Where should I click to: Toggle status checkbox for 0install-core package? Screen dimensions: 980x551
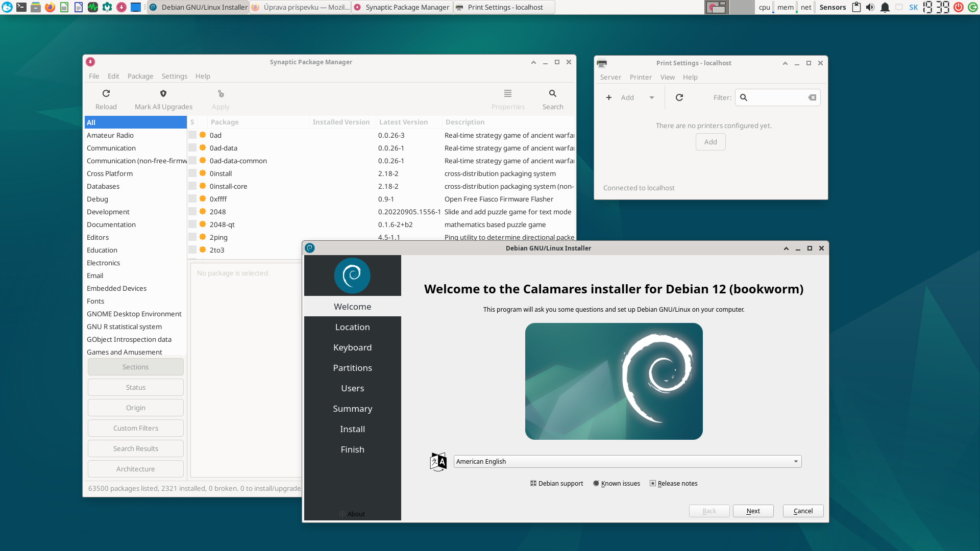point(192,186)
